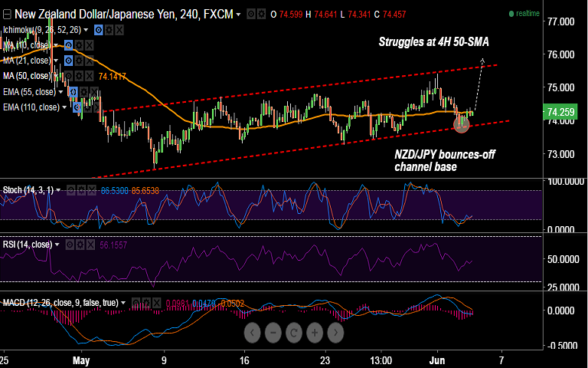Collapse the indicator legend with the minus box
Screen dimensions: 588x368
pos(7,15)
